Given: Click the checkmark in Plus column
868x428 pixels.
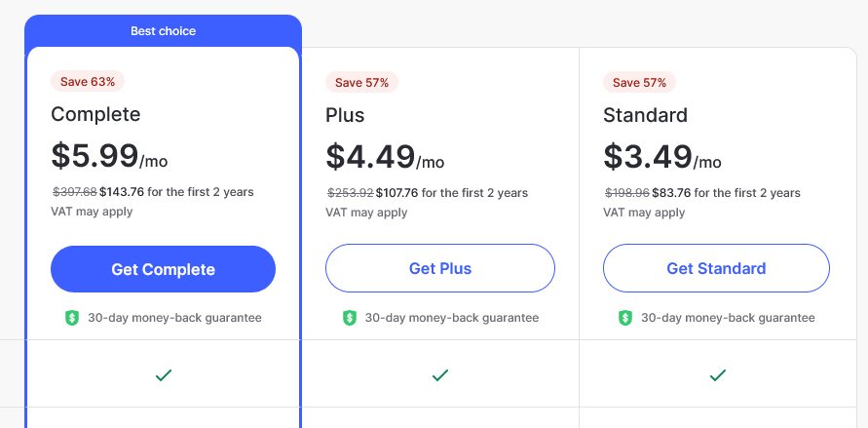Looking at the screenshot, I should pos(440,375).
